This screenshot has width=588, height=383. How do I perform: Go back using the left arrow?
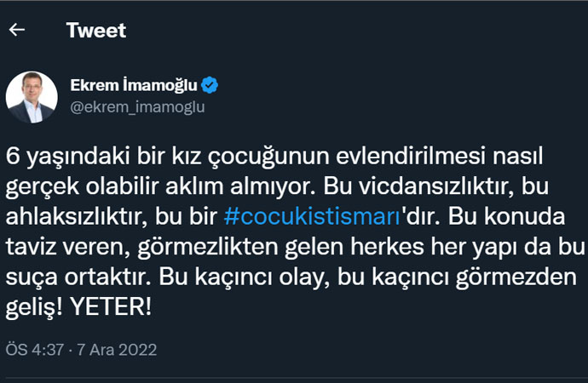pyautogui.click(x=16, y=30)
